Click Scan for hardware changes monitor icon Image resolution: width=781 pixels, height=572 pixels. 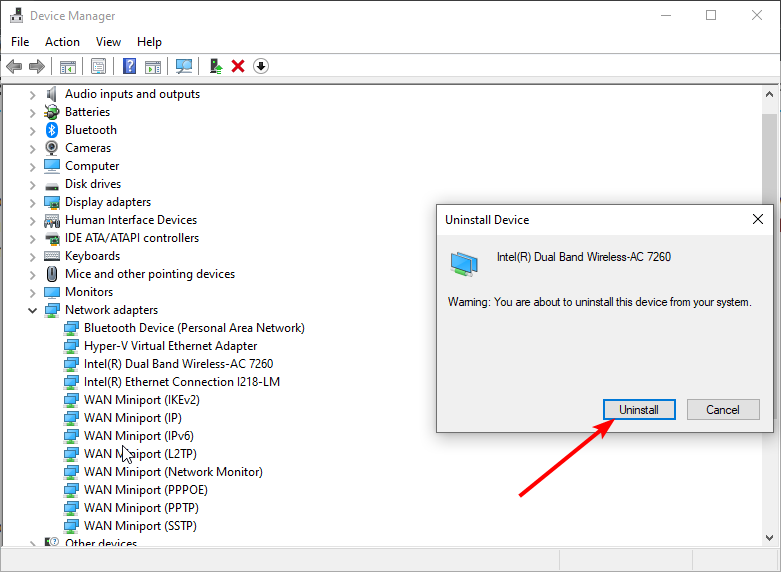click(x=184, y=66)
